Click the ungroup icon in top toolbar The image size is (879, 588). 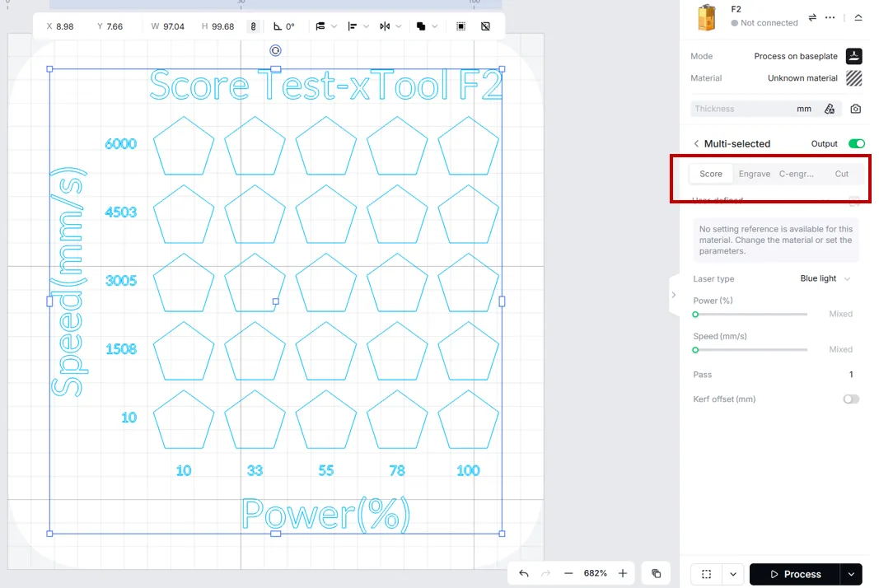click(x=485, y=26)
